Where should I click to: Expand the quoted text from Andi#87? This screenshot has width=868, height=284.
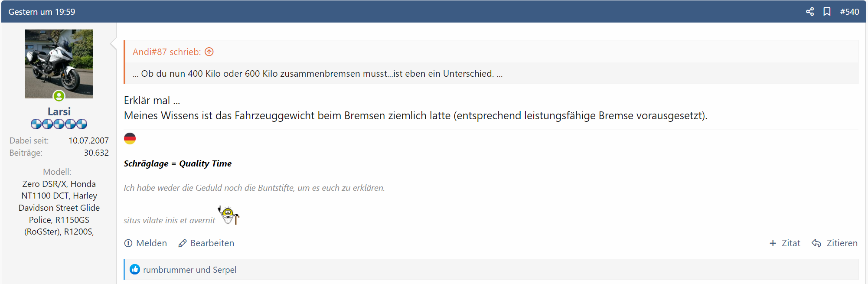317,74
